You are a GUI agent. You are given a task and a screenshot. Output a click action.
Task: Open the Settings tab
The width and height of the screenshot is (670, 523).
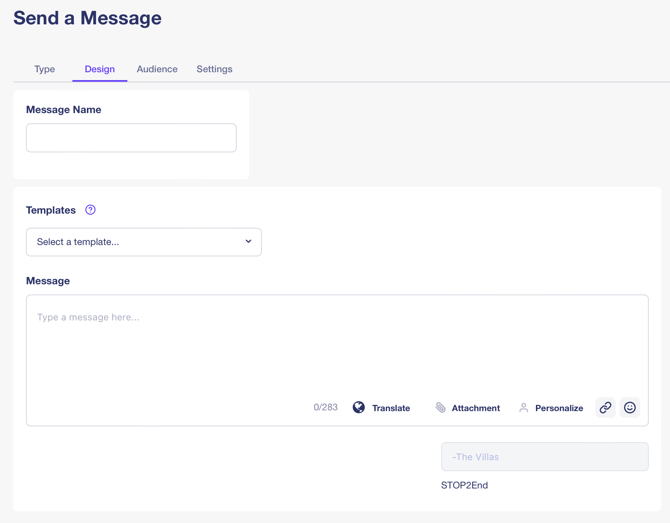[x=214, y=69]
